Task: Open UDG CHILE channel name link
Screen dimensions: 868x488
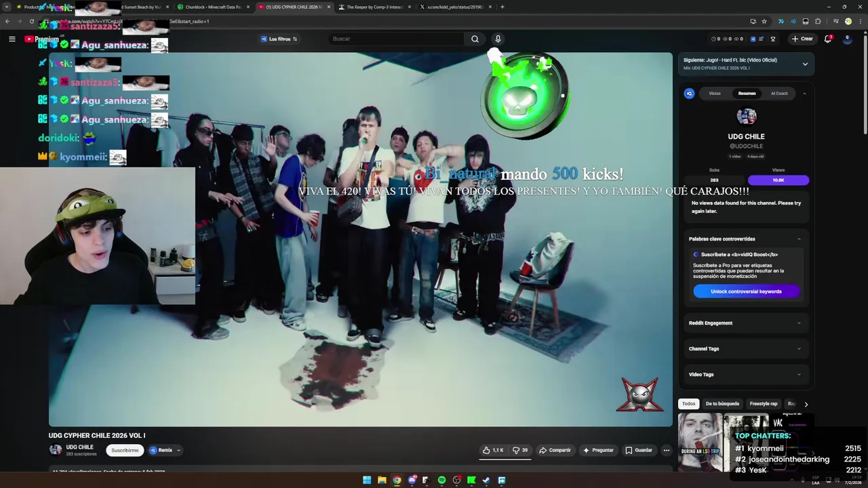Action: coord(79,447)
